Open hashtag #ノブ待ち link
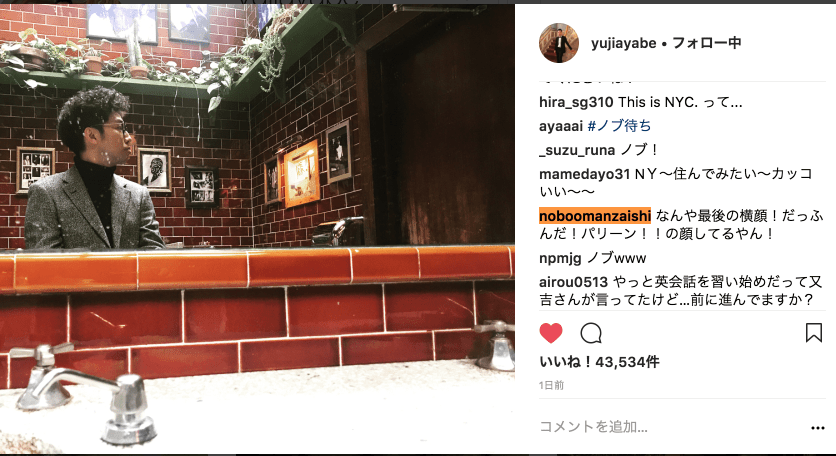The width and height of the screenshot is (836, 456). pyautogui.click(x=619, y=126)
